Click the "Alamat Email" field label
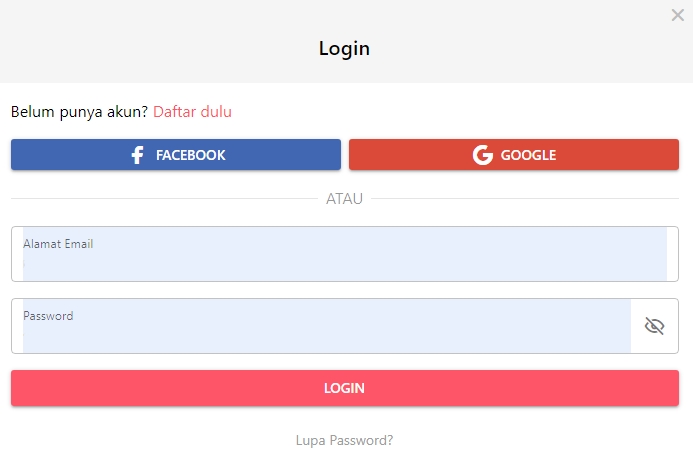This screenshot has width=693, height=467. (58, 244)
